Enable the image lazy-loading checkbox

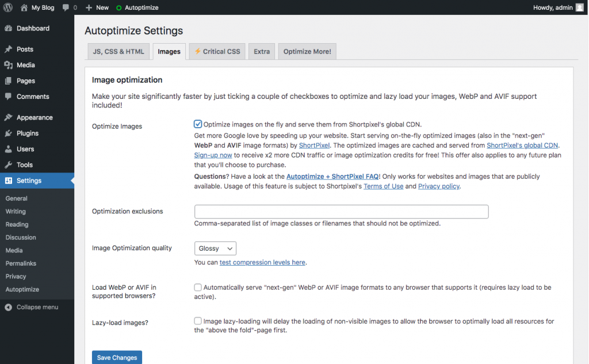(x=198, y=321)
